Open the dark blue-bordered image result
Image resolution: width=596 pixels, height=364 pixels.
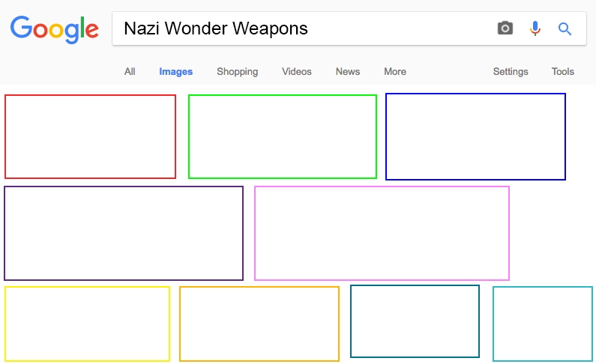tap(475, 136)
